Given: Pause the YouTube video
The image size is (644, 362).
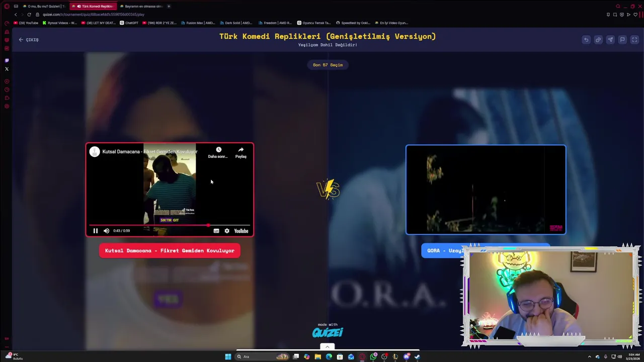Looking at the screenshot, I should click(x=96, y=231).
